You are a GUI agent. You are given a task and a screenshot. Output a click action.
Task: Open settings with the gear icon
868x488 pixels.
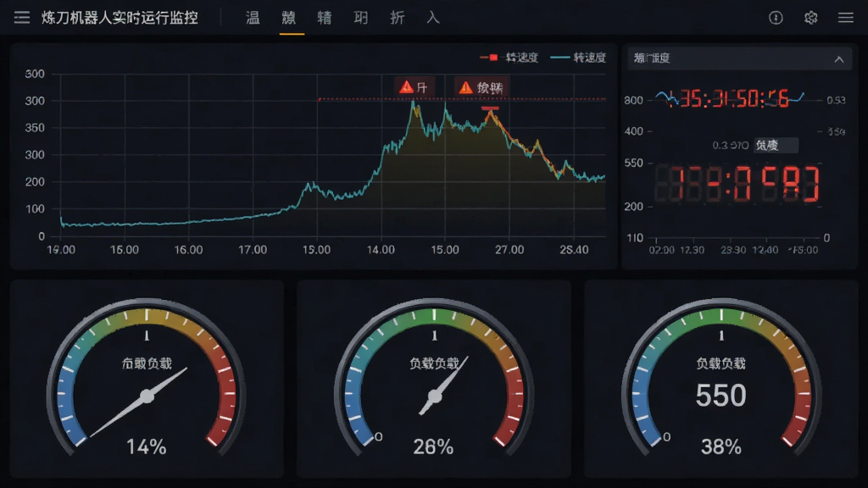pos(810,18)
